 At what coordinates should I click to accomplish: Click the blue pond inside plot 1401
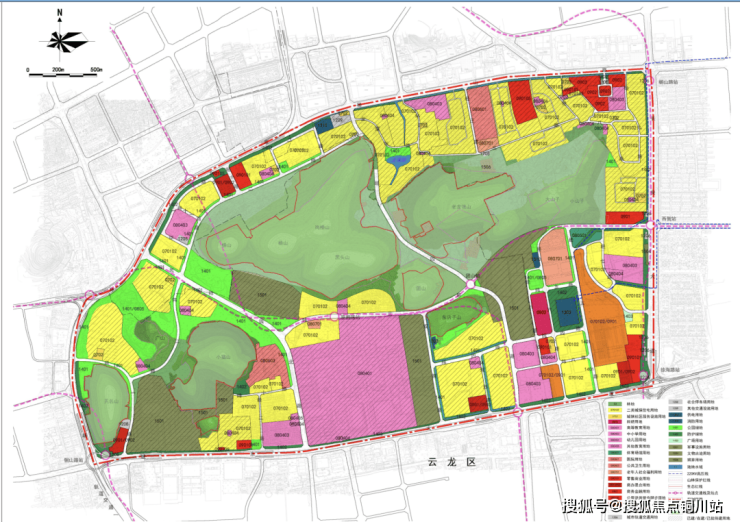click(x=397, y=160)
